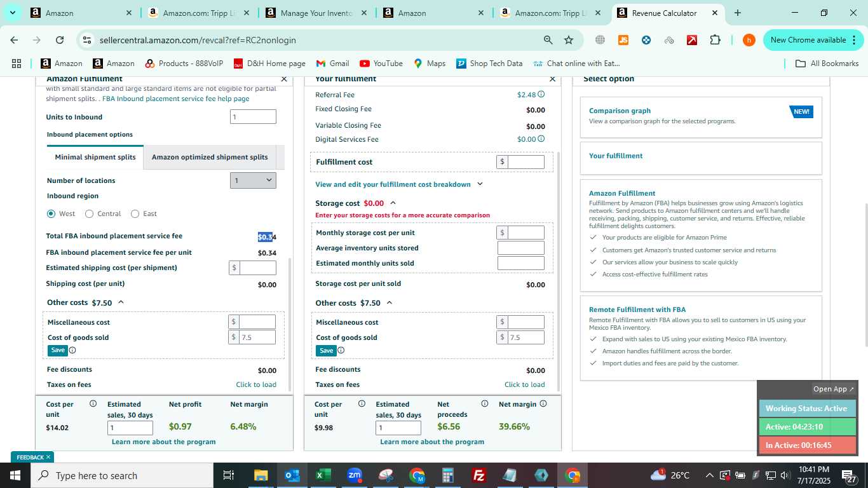Image resolution: width=868 pixels, height=488 pixels.
Task: Focus the browser address bar
Action: pyautogui.click(x=318, y=40)
